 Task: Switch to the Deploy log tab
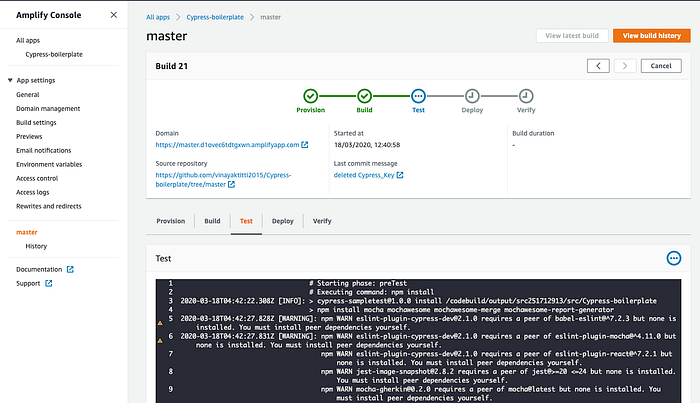point(283,221)
